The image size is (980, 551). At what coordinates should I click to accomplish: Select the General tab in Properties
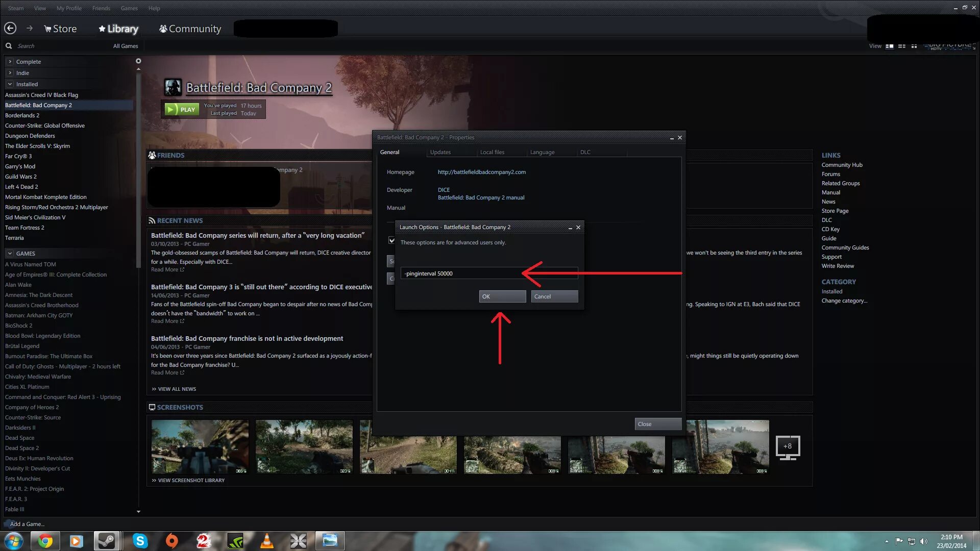tap(389, 152)
